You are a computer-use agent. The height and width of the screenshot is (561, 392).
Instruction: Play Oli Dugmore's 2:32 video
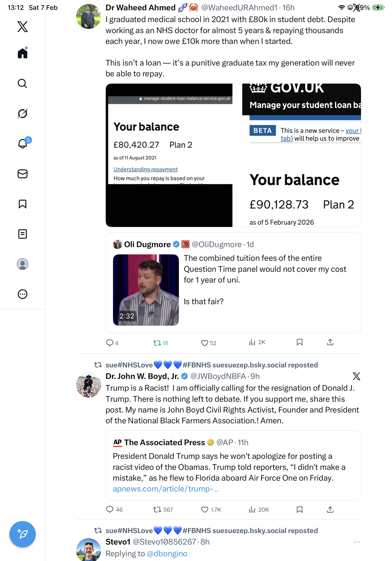tap(146, 290)
